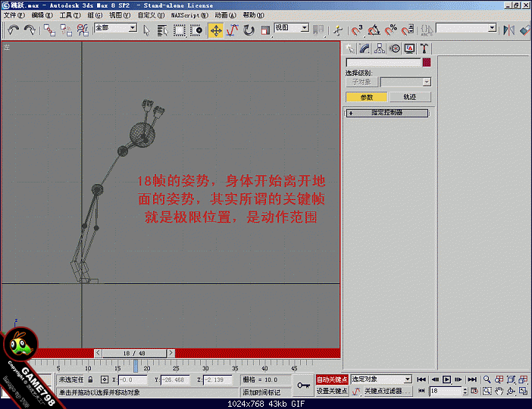Toggle the 自动关键点 Auto Key button

click(x=332, y=379)
